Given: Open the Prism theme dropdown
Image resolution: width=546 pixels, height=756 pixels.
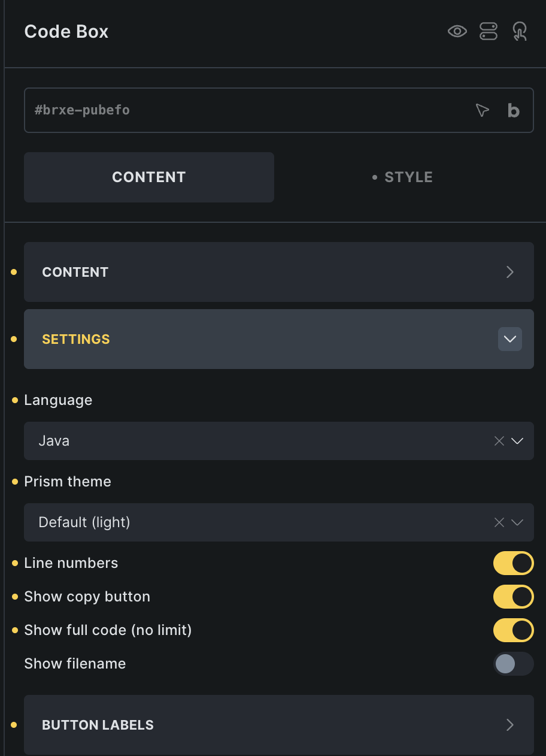Looking at the screenshot, I should point(263,522).
